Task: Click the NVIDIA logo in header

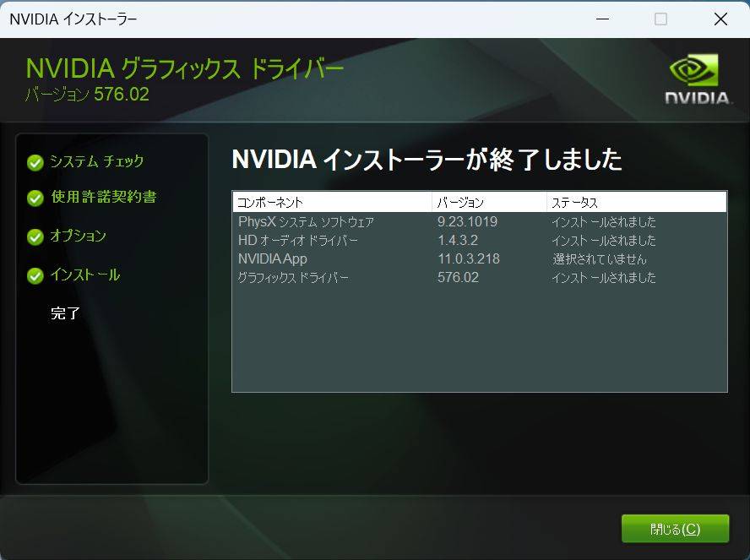Action: point(698,79)
